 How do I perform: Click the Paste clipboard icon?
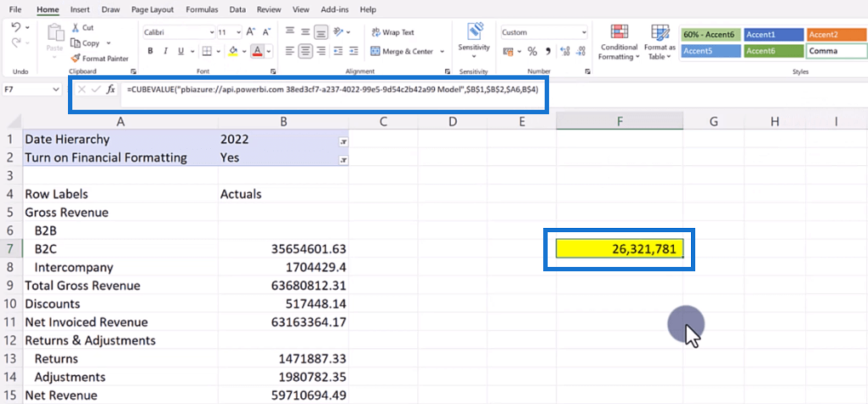coord(55,33)
